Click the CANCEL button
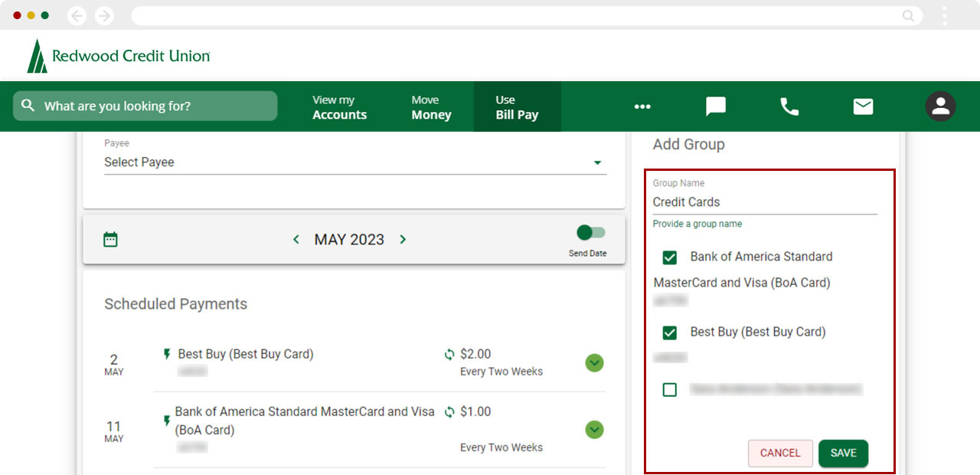980x475 pixels. point(780,453)
